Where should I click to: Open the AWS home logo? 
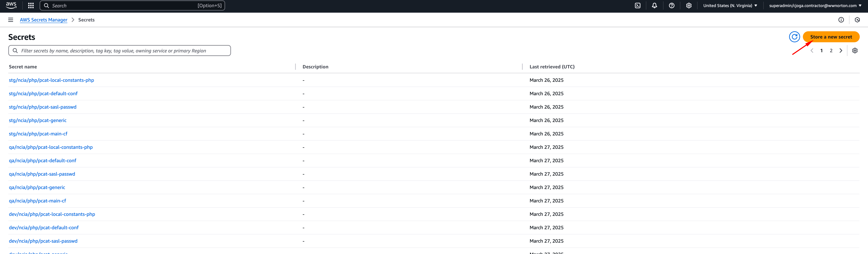11,5
